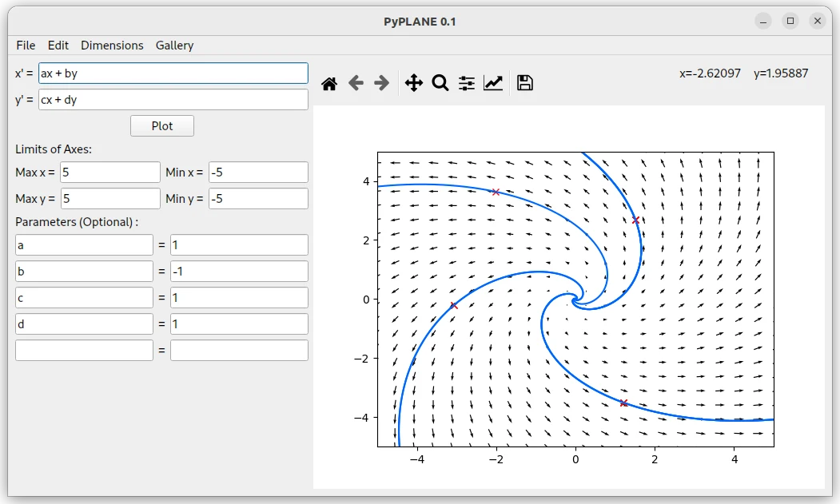This screenshot has height=504, width=840.
Task: Edit the value of parameter b
Action: coord(239,272)
